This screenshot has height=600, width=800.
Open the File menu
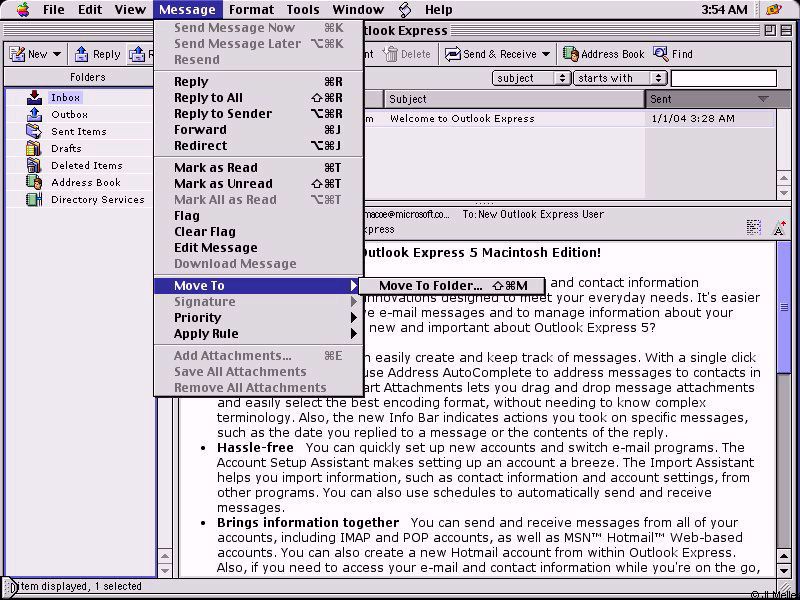point(54,9)
